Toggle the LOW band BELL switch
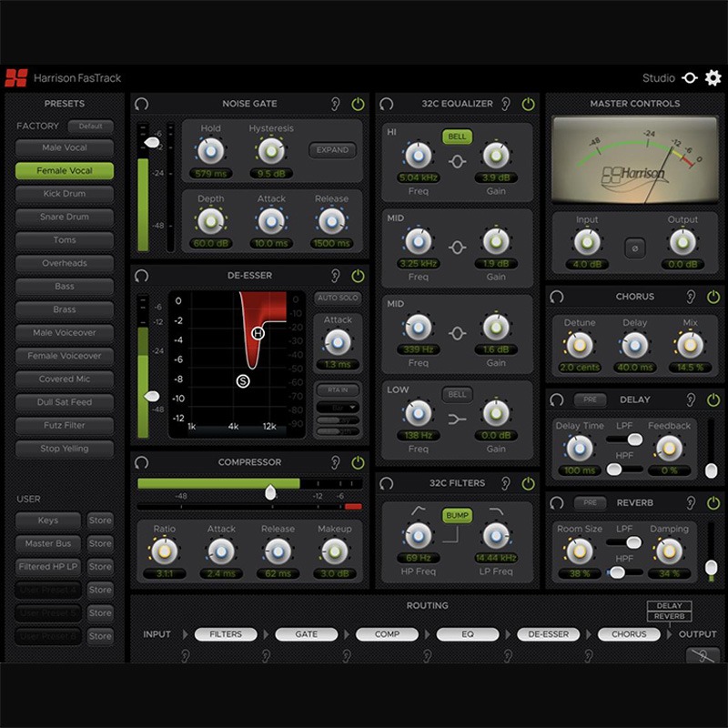Image resolution: width=728 pixels, height=728 pixels. 458,394
